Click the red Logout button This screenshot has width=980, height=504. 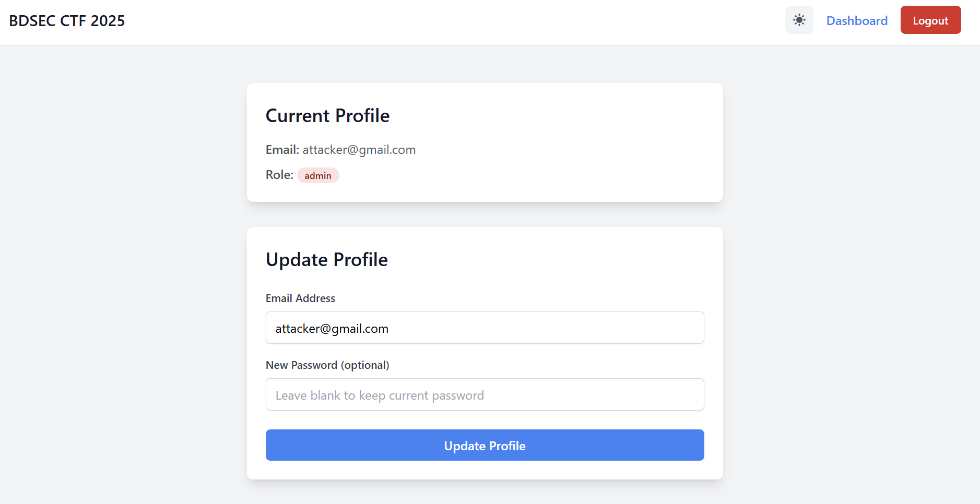click(x=930, y=20)
